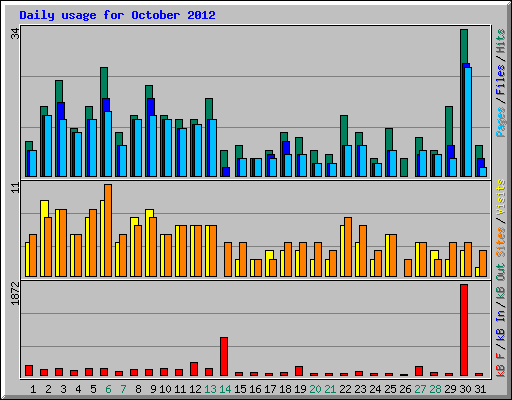Click the green hits bar for day 22
Viewport: 512px width, 400px height.
(344, 131)
